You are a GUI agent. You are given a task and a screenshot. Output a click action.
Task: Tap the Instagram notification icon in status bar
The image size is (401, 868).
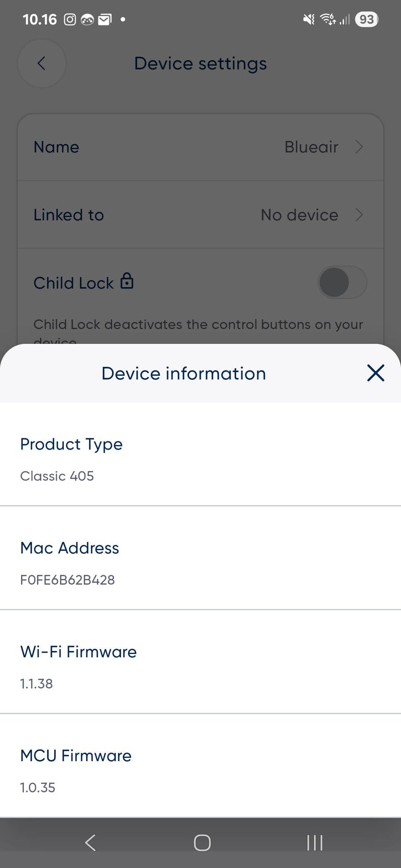[x=70, y=20]
